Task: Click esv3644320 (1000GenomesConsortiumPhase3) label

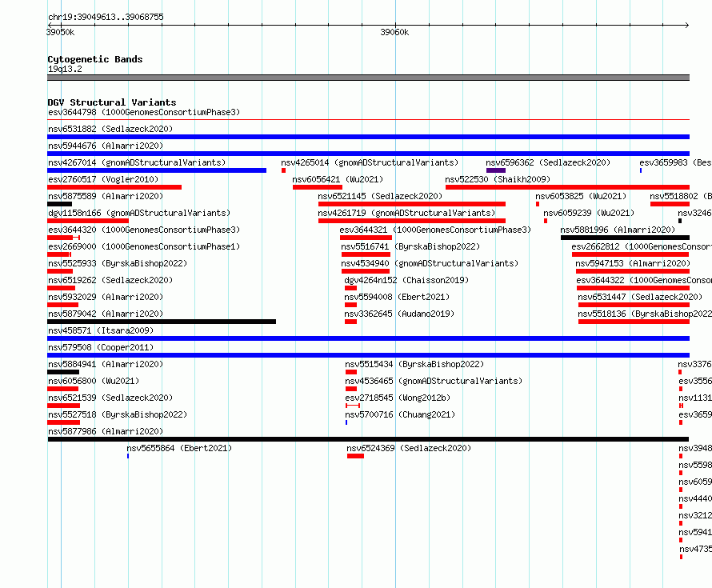Action: point(144,230)
